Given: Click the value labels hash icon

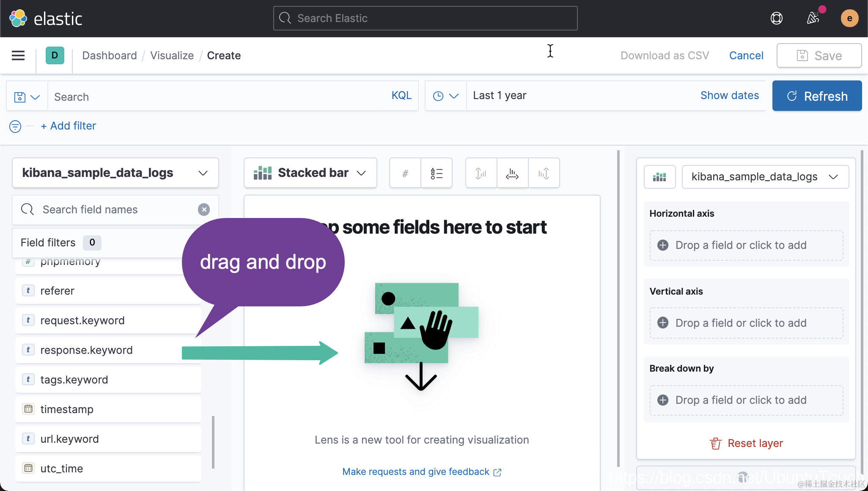Looking at the screenshot, I should [x=405, y=173].
